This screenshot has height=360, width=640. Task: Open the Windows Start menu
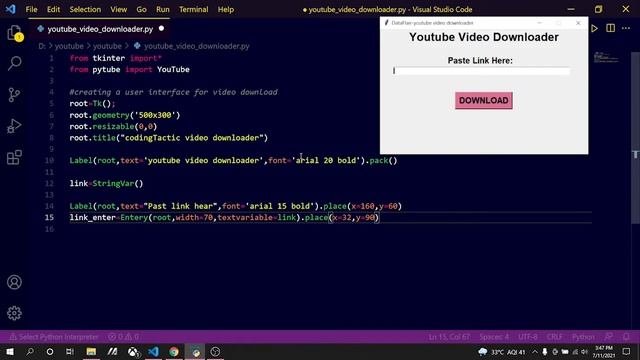pos(10,351)
